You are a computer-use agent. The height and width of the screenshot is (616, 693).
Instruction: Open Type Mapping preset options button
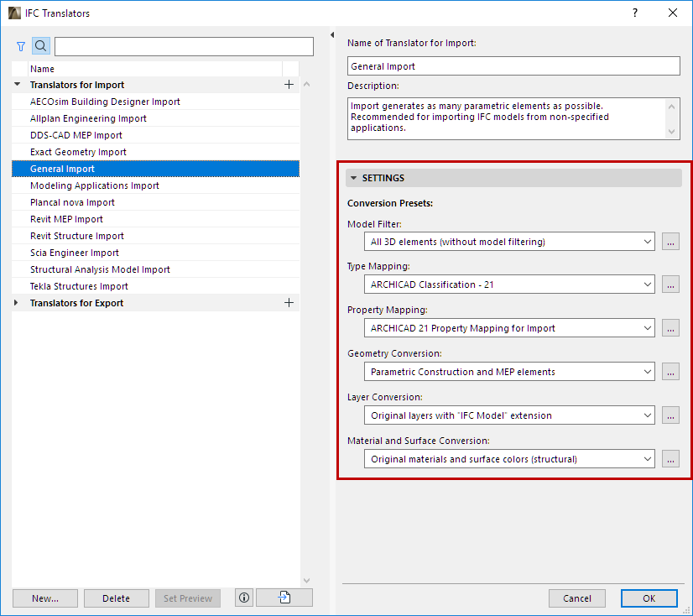point(670,285)
